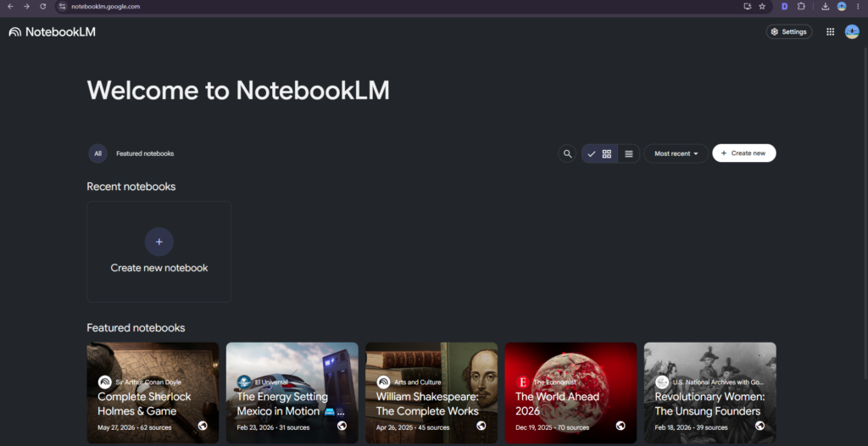
Task: Select the All filter tab
Action: click(x=98, y=153)
